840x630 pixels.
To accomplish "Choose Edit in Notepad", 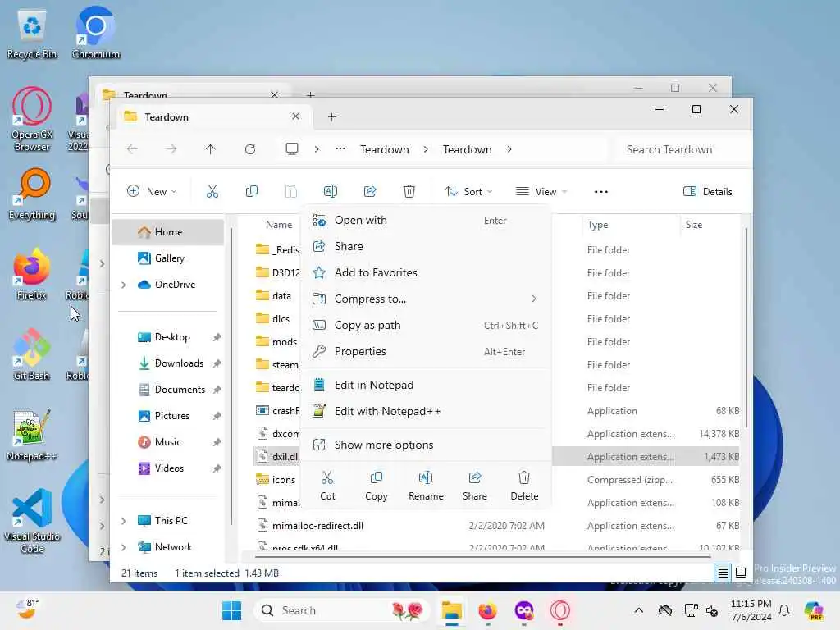I will tap(426, 385).
